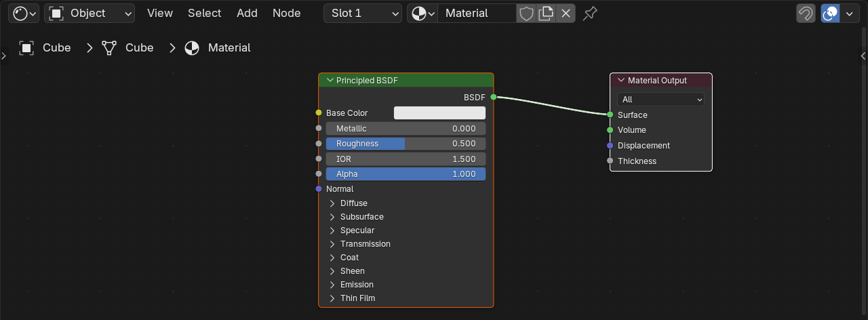Viewport: 868px width, 320px height.
Task: Click the Metallic slider
Action: coord(406,128)
